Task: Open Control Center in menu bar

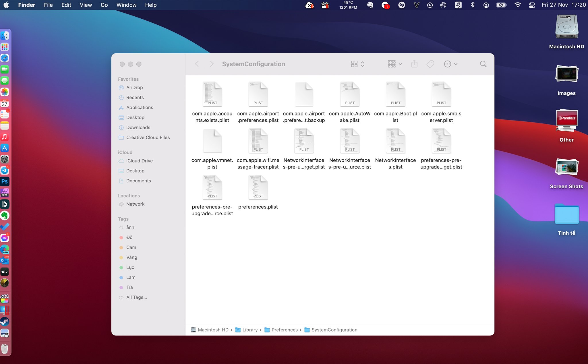Action: [x=532, y=5]
